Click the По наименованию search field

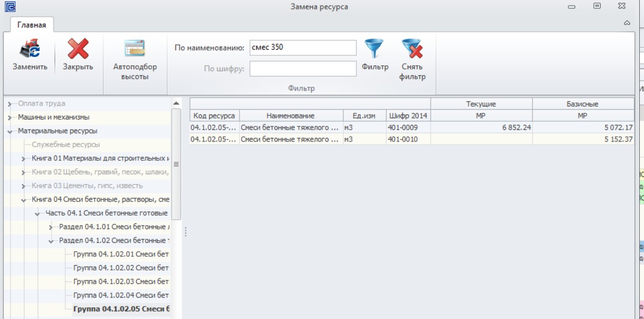pos(303,48)
